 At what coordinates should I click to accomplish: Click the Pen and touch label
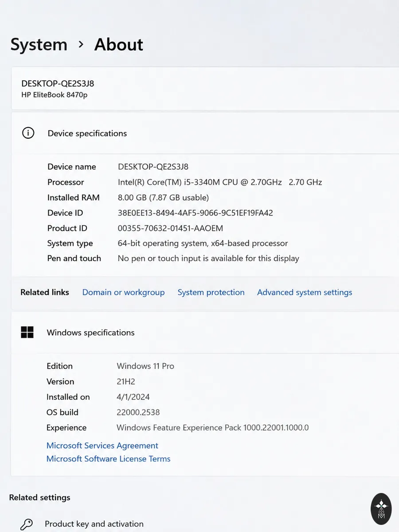click(74, 258)
